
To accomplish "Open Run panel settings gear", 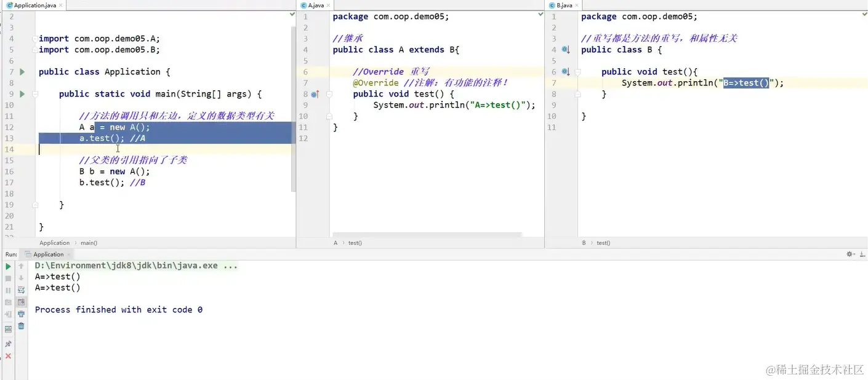I will pos(850,254).
